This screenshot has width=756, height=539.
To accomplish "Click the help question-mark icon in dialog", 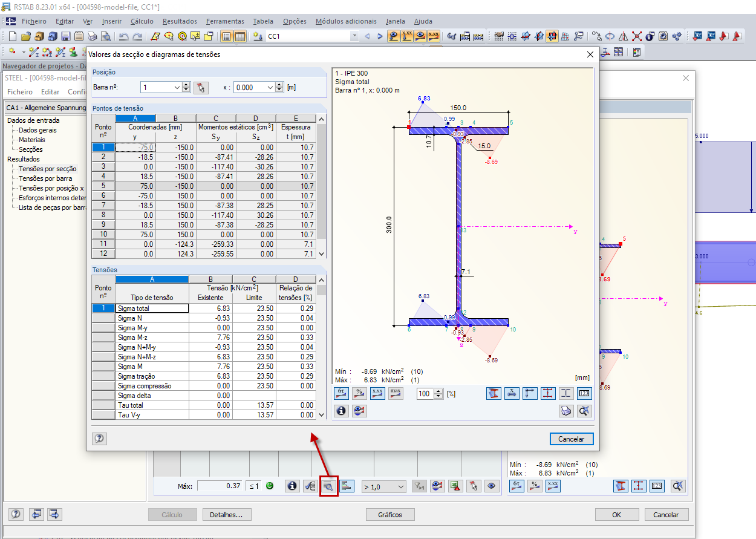I will coord(99,439).
